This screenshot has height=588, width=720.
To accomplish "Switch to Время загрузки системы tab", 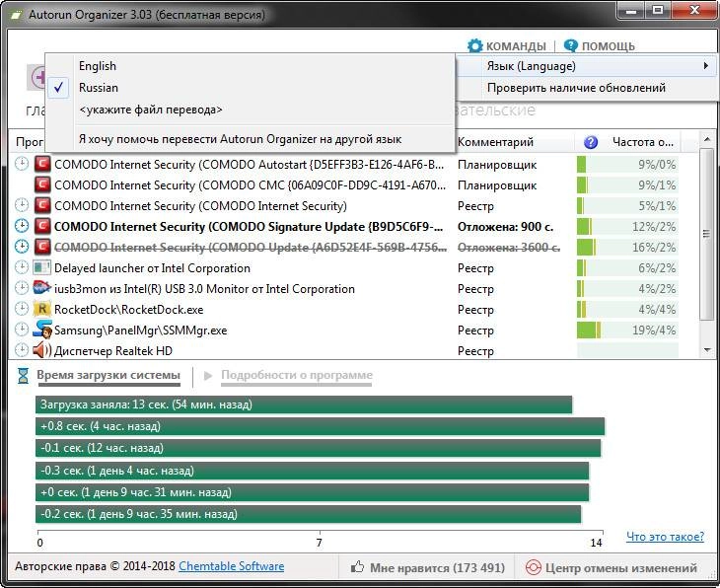I will pyautogui.click(x=108, y=375).
